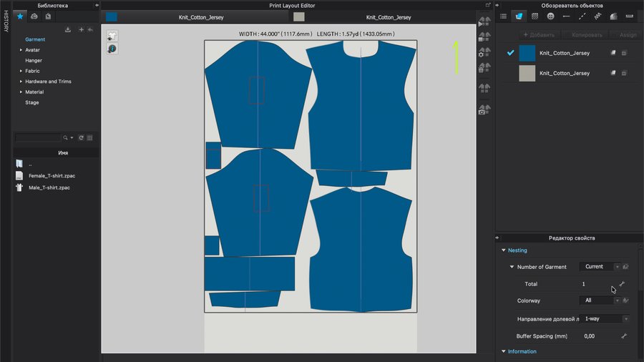The width and height of the screenshot is (644, 362).
Task: Click the scene list icon in Object Browser
Action: [x=503, y=16]
